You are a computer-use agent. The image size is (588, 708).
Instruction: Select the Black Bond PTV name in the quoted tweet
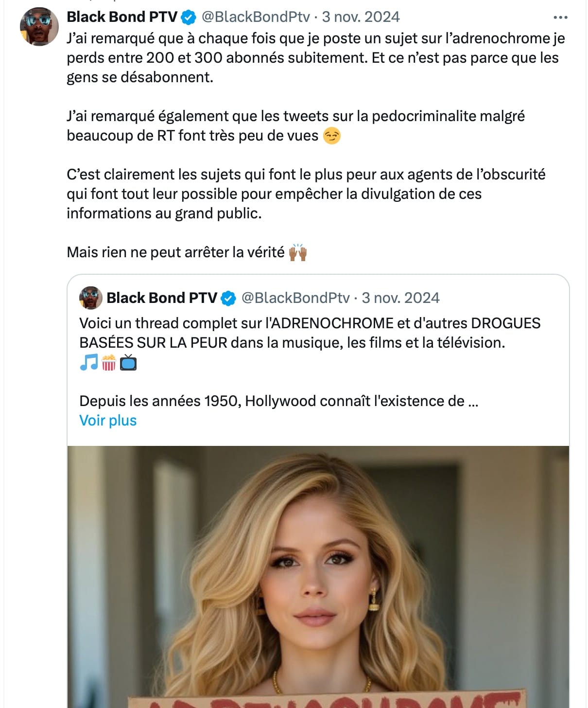[x=162, y=298]
